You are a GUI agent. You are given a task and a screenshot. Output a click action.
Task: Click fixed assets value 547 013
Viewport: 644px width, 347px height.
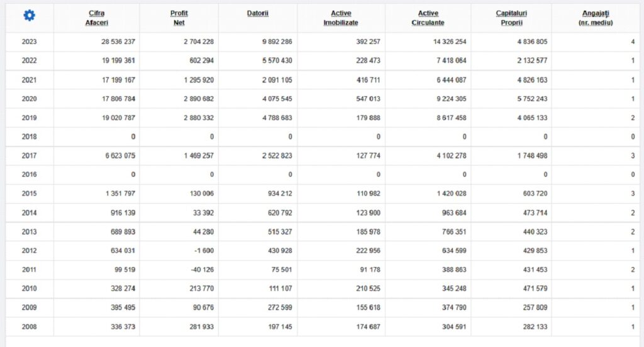click(365, 99)
